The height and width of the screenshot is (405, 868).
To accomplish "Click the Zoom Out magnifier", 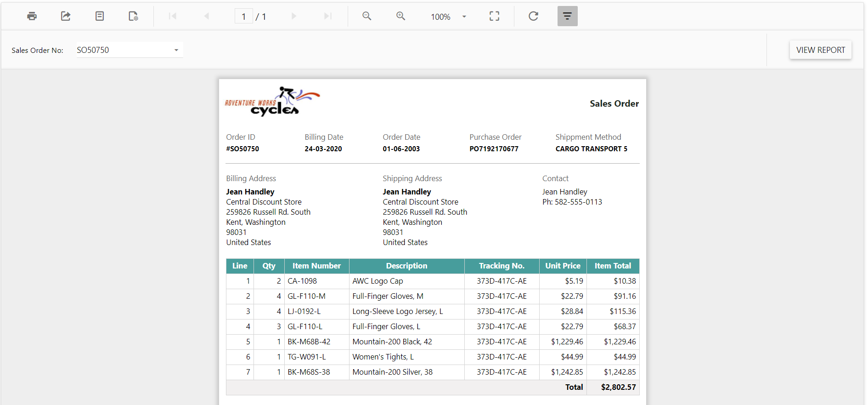I will (x=366, y=16).
